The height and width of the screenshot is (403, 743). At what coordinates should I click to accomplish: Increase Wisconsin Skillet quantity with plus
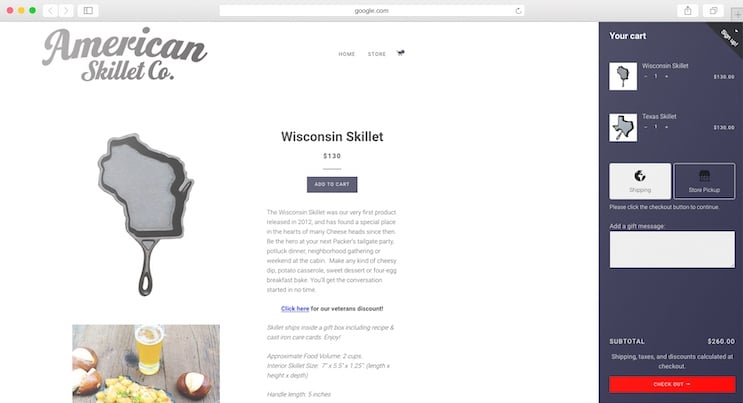pos(666,76)
